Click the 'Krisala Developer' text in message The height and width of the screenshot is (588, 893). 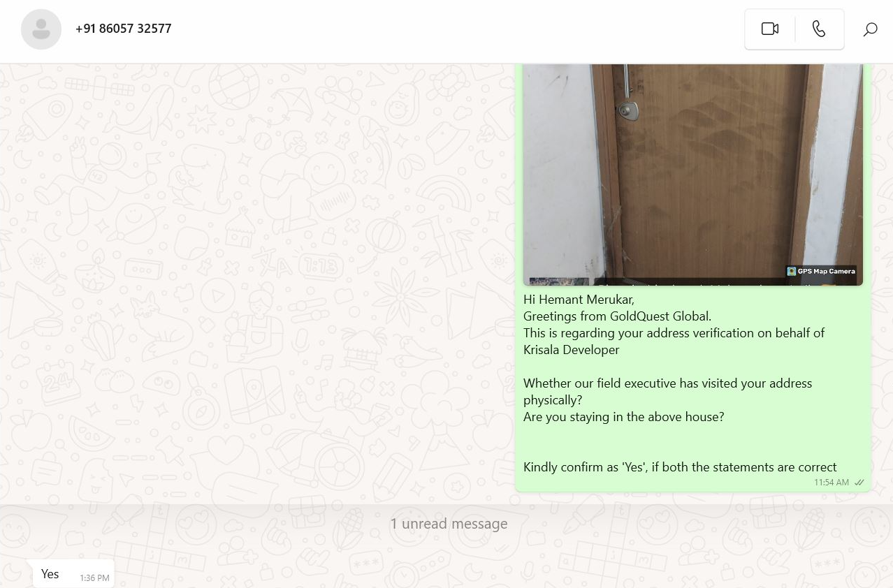[x=572, y=350]
